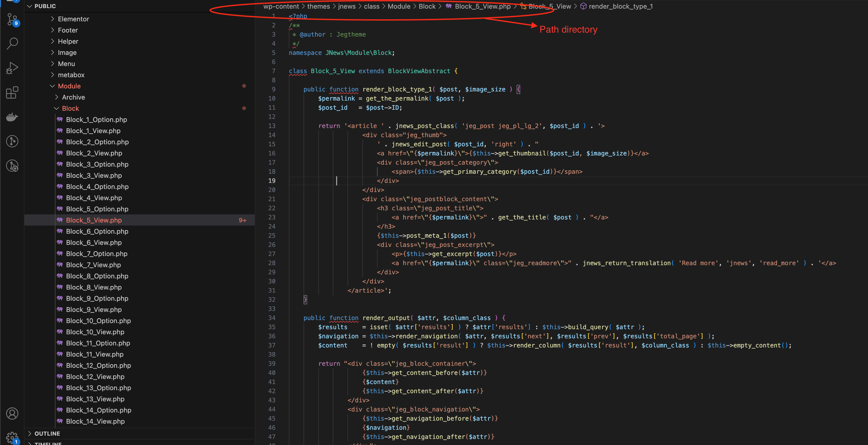Screen dimensions: 868x445
Task: Open the Docker whale icon
Action: tap(12, 117)
